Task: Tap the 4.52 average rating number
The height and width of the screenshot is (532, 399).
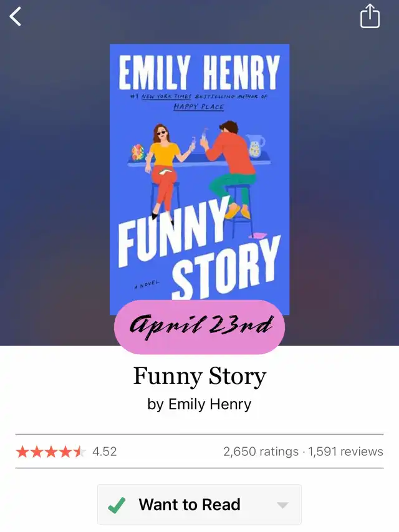Action: 105,452
